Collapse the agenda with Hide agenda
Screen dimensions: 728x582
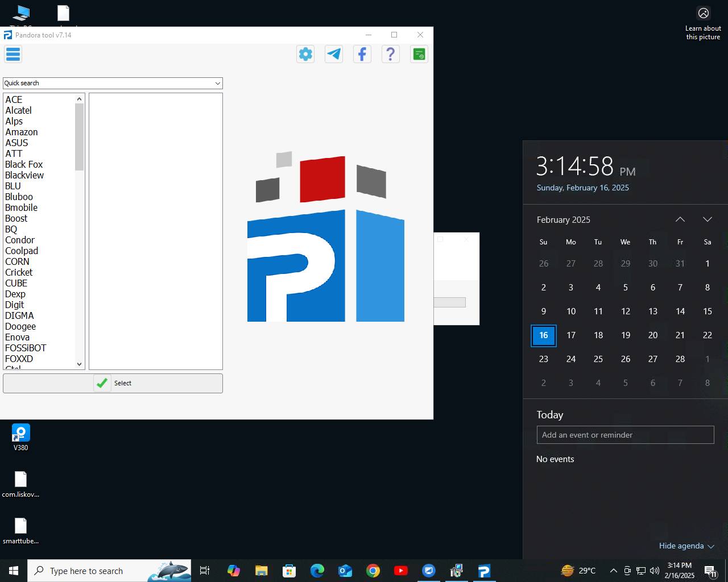(x=686, y=546)
